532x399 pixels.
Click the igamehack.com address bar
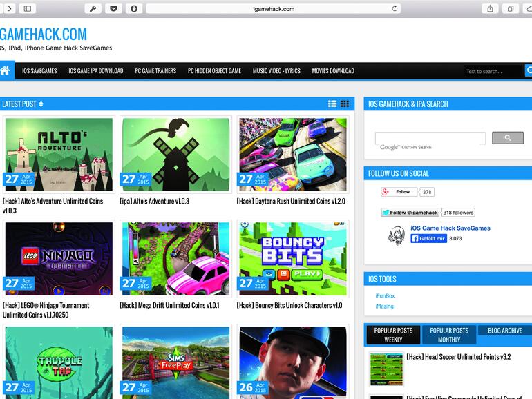coord(274,9)
